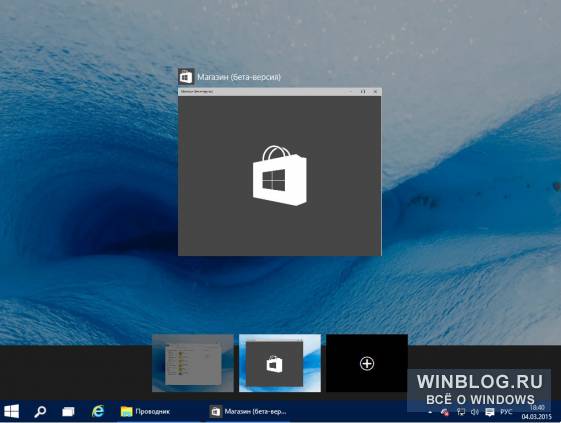Click the red-flagged security tray icon
This screenshot has width=561, height=423.
coord(445,412)
